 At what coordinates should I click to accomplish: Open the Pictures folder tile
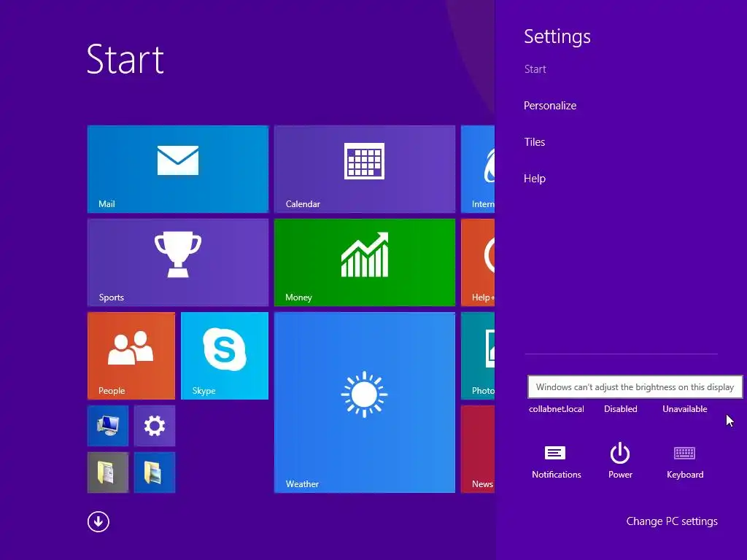point(155,472)
